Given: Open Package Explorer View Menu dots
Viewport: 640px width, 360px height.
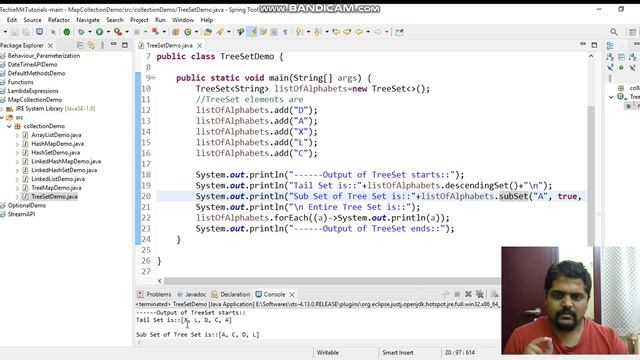Looking at the screenshot, I should tap(102, 45).
